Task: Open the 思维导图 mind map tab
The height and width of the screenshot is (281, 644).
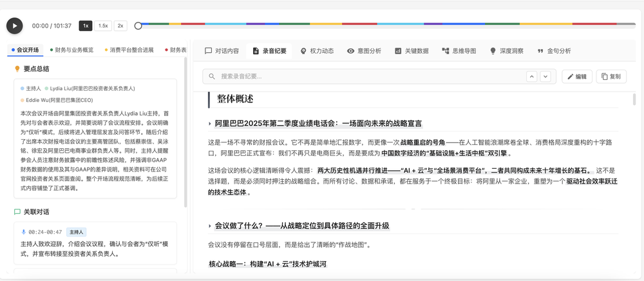Action: [459, 51]
